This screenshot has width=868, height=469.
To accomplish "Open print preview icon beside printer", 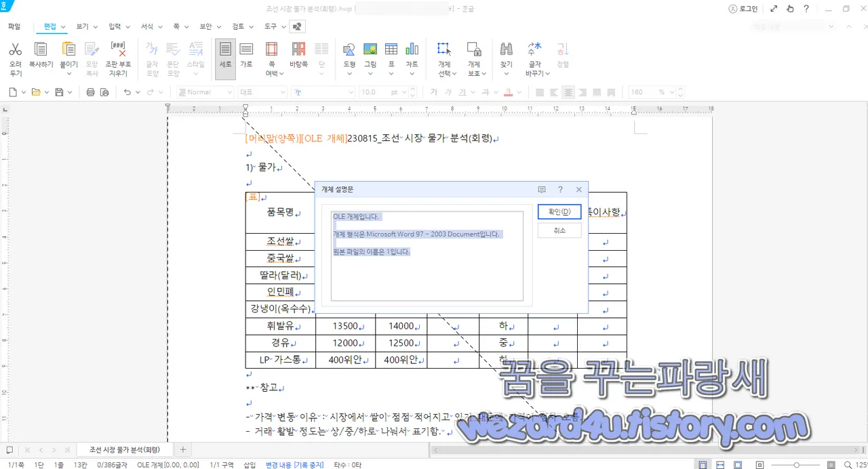I will [x=104, y=92].
